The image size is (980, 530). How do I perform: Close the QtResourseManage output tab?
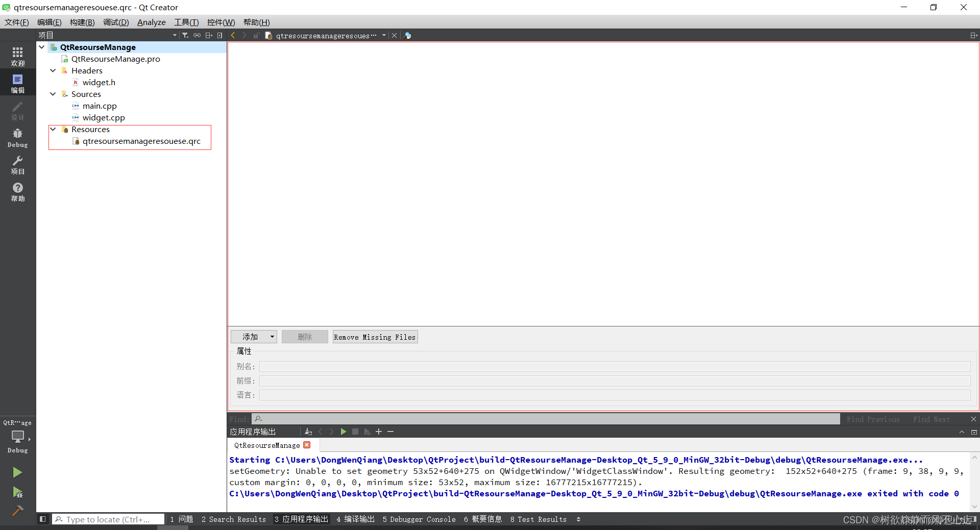307,445
